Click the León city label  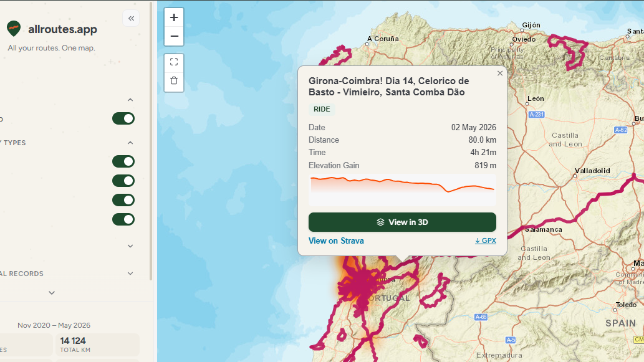pyautogui.click(x=536, y=98)
